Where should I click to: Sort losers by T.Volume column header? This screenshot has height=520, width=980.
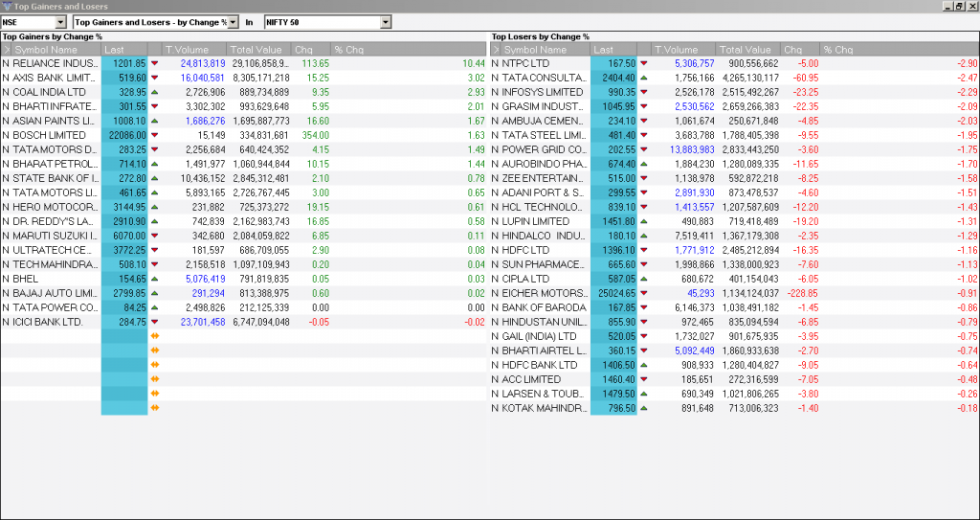[x=683, y=50]
